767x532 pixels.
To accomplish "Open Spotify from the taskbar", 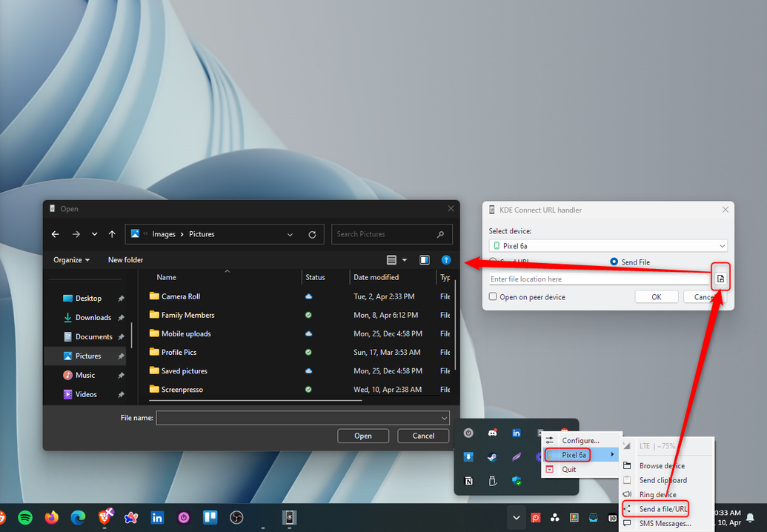I will point(25,517).
